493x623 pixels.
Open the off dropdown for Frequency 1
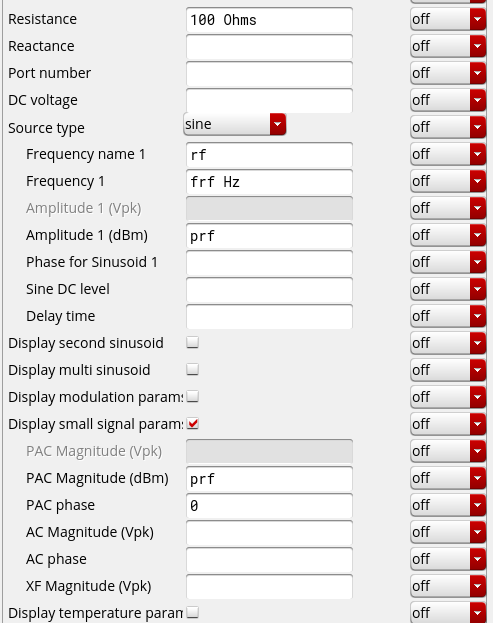448,181
